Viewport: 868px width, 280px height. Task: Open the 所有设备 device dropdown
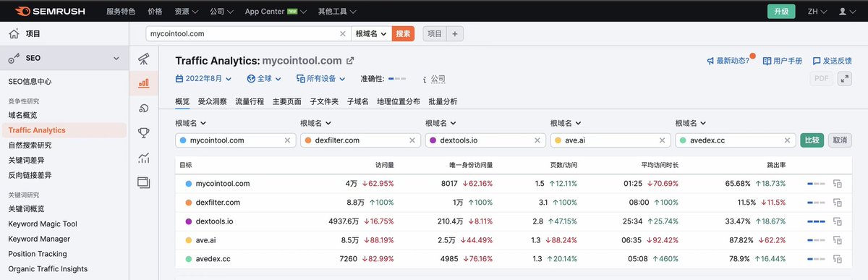(x=320, y=78)
